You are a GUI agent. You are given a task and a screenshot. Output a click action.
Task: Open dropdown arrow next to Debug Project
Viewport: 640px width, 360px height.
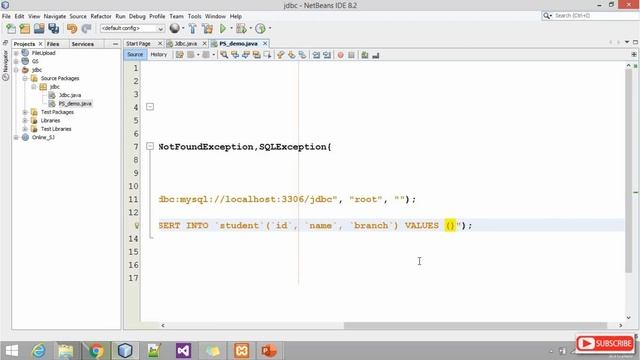[x=250, y=28]
